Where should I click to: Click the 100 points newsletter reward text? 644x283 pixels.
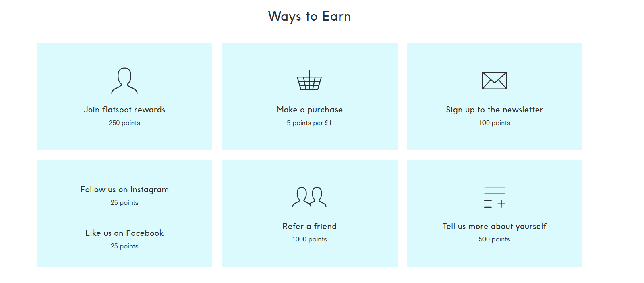pos(495,123)
